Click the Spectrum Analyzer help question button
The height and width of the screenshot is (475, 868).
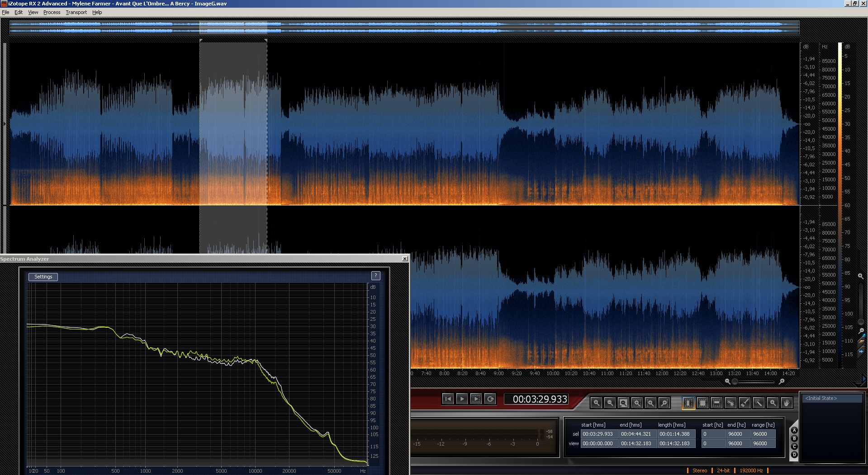pyautogui.click(x=375, y=275)
